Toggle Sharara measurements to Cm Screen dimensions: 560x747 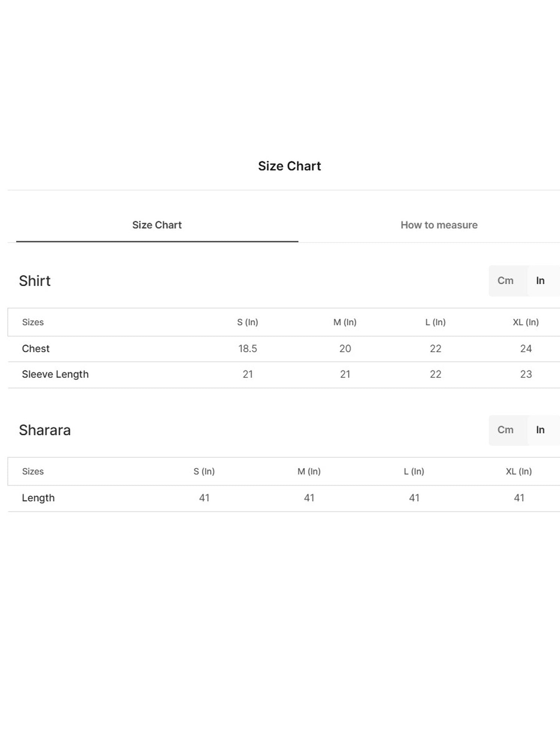pos(505,430)
